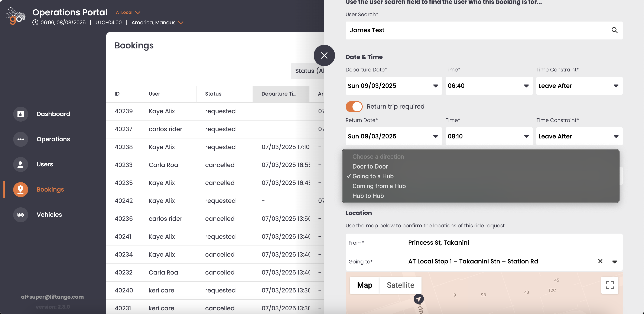644x314 pixels.
Task: Clear the Going to stop selection
Action: pyautogui.click(x=600, y=261)
